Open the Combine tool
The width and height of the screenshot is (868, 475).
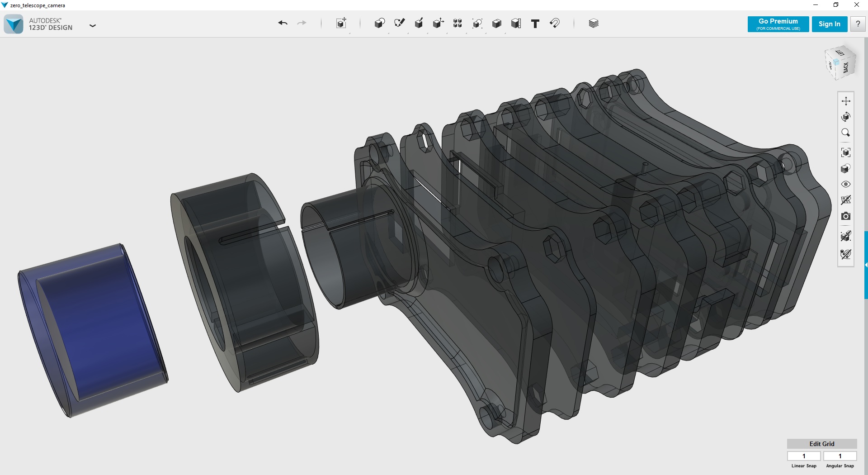point(496,24)
